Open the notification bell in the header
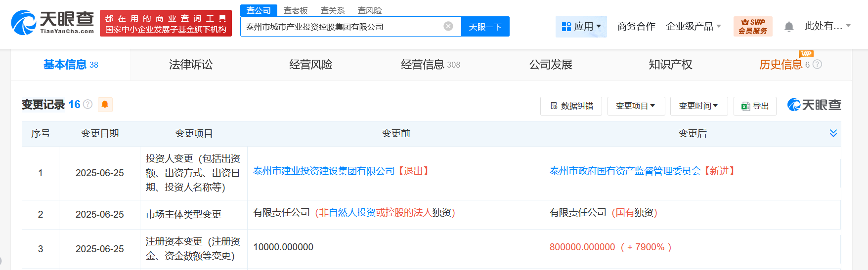 coord(789,27)
